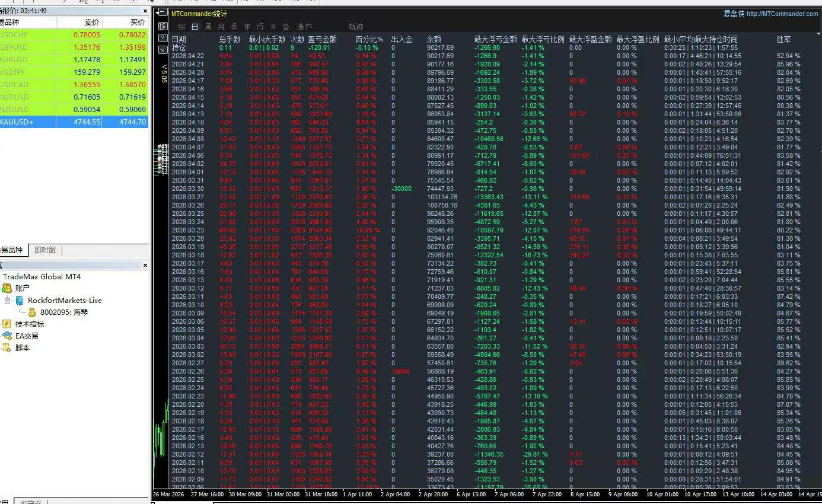Click the EA交易 expert advisor icon
This screenshot has height=504, width=822.
pyautogui.click(x=7, y=336)
